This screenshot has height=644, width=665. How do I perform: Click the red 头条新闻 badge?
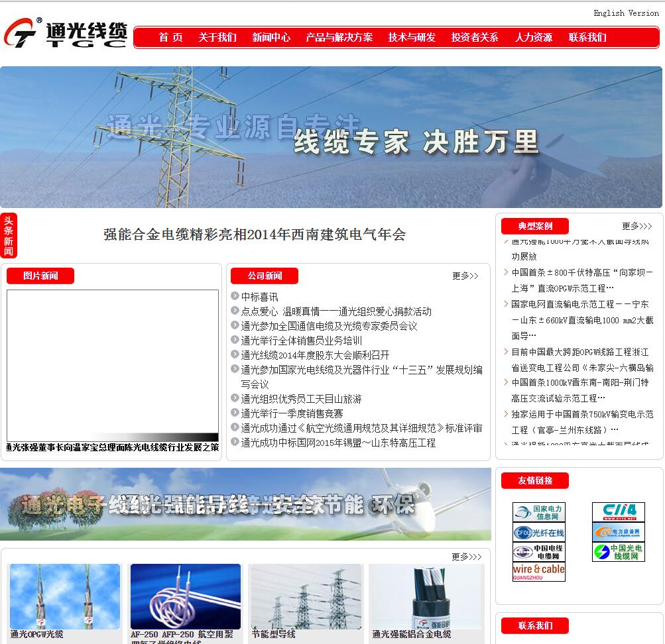pos(9,236)
